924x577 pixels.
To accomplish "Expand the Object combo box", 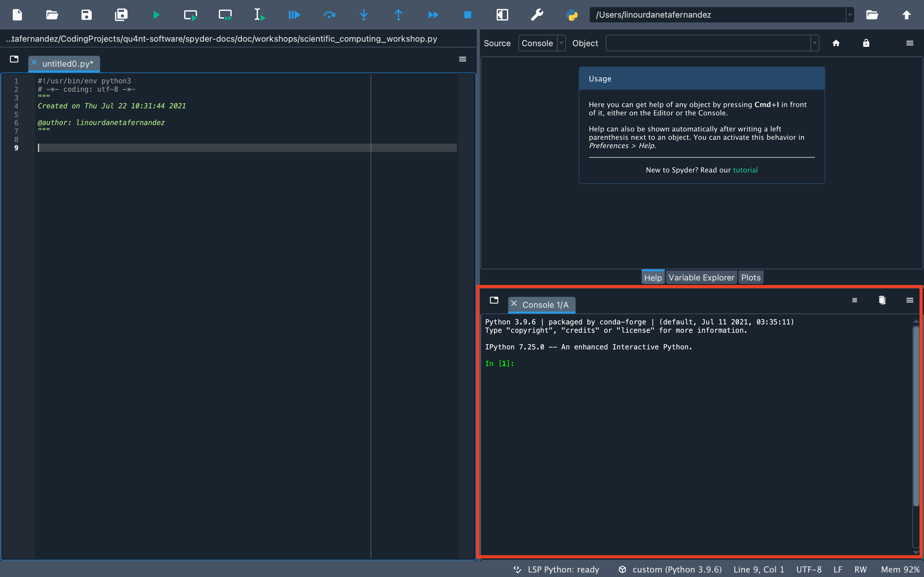I will (814, 43).
